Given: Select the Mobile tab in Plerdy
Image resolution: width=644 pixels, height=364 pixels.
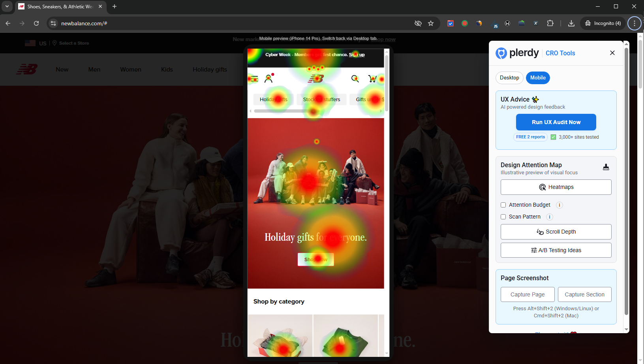Looking at the screenshot, I should (x=538, y=78).
